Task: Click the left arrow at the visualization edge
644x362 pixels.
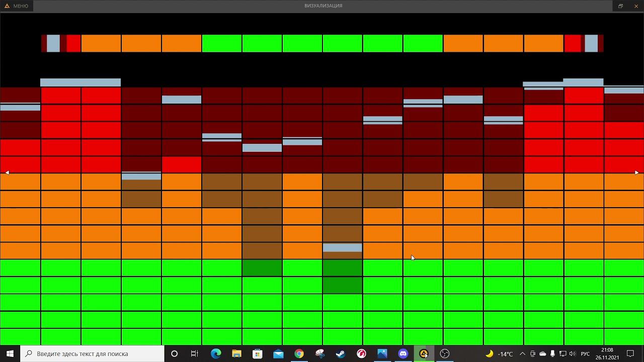Action: click(x=7, y=172)
